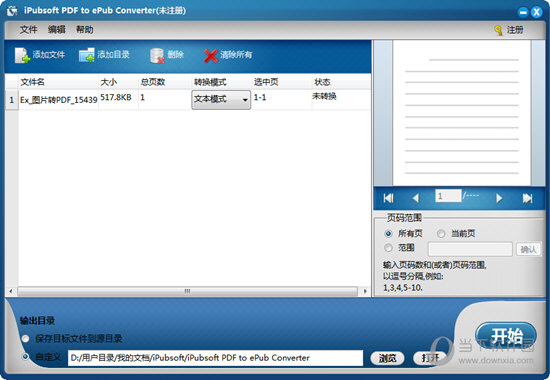This screenshot has width=550, height=380.
Task: Click the horizontal scrollbar thumb in file list
Action: 187,291
